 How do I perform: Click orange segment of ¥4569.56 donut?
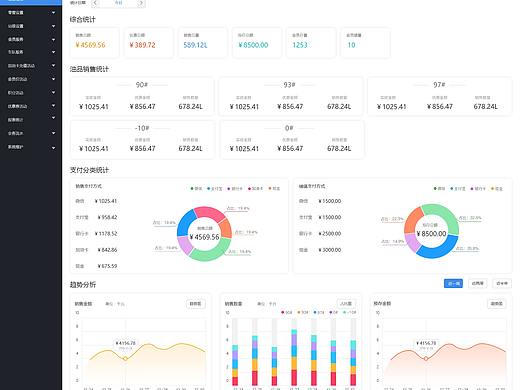pos(226,228)
